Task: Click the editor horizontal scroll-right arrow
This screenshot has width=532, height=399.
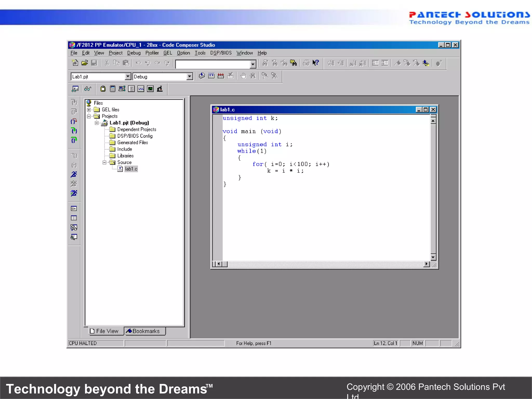Action: click(427, 264)
